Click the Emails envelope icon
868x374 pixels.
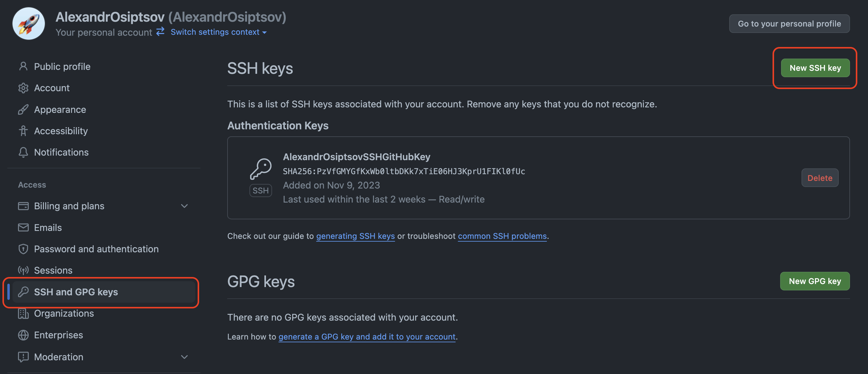pos(23,228)
